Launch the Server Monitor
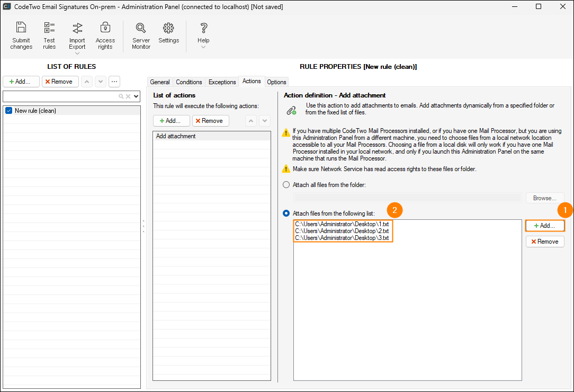Image resolution: width=574 pixels, height=392 pixels. click(x=141, y=28)
